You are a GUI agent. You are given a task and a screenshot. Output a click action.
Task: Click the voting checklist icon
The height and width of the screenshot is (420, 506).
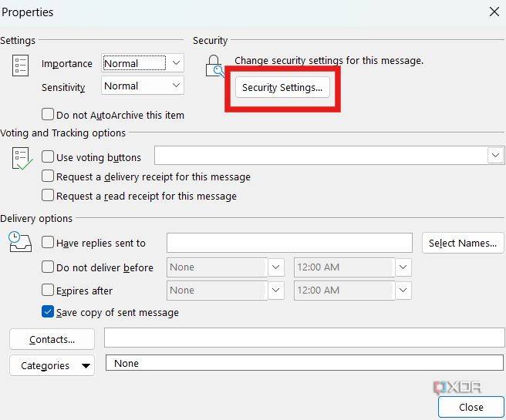[22, 158]
